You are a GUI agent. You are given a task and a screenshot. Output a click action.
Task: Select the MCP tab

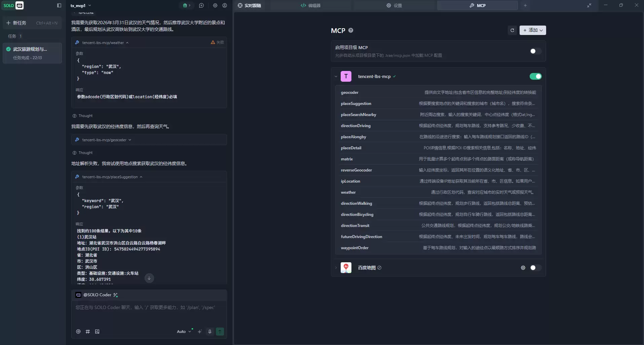click(x=477, y=5)
